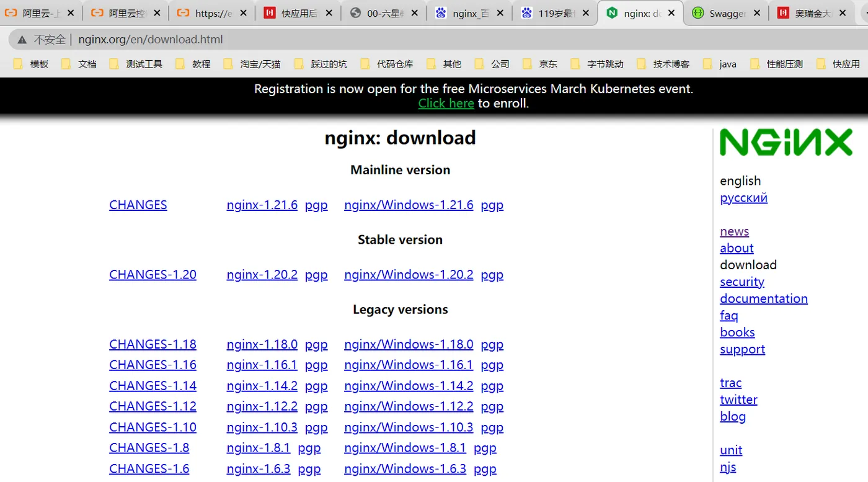868x482 pixels.
Task: Open the 教程 bookmark folder
Action: 193,64
